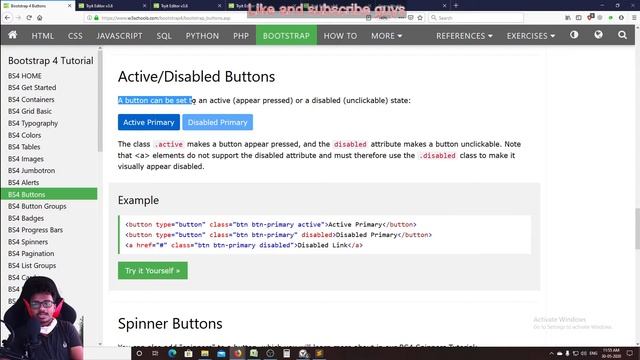Expand the REFERENCES dropdown menu
The height and width of the screenshot is (360, 640).
coord(464,36)
